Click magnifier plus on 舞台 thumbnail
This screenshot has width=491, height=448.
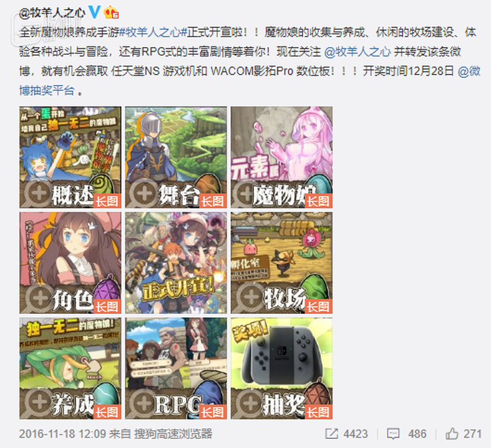[x=145, y=193]
